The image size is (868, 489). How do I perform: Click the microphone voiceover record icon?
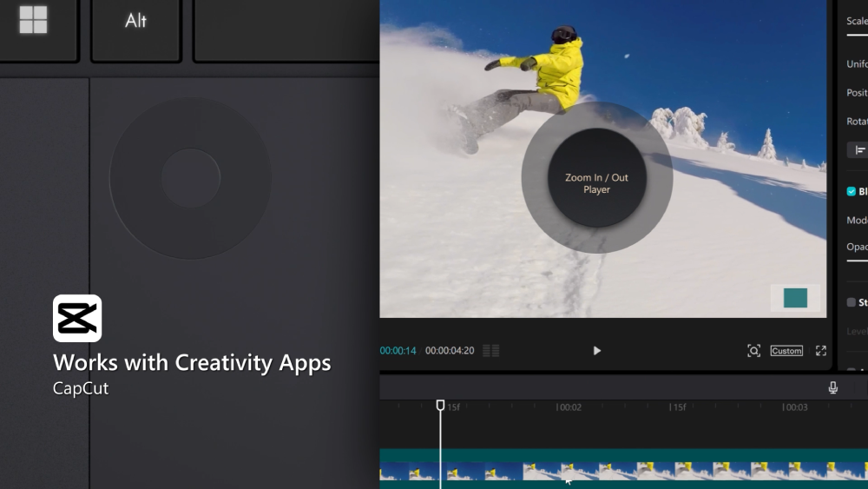click(x=832, y=387)
